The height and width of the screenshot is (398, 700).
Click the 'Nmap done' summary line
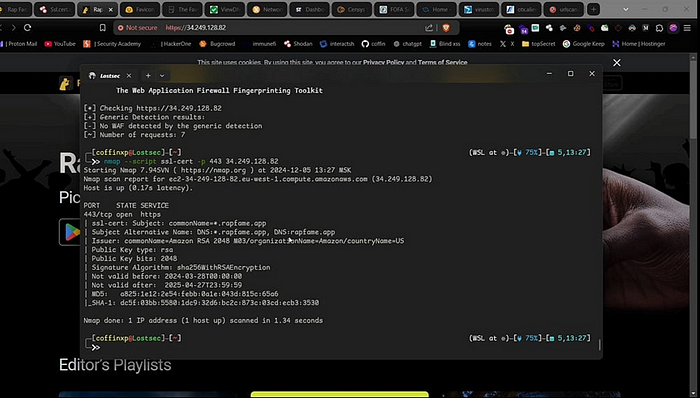click(x=203, y=320)
